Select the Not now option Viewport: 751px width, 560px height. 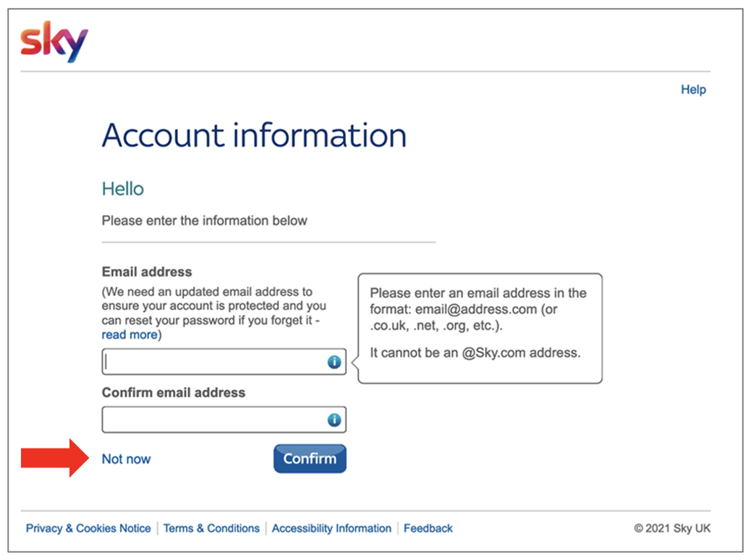coord(126,458)
